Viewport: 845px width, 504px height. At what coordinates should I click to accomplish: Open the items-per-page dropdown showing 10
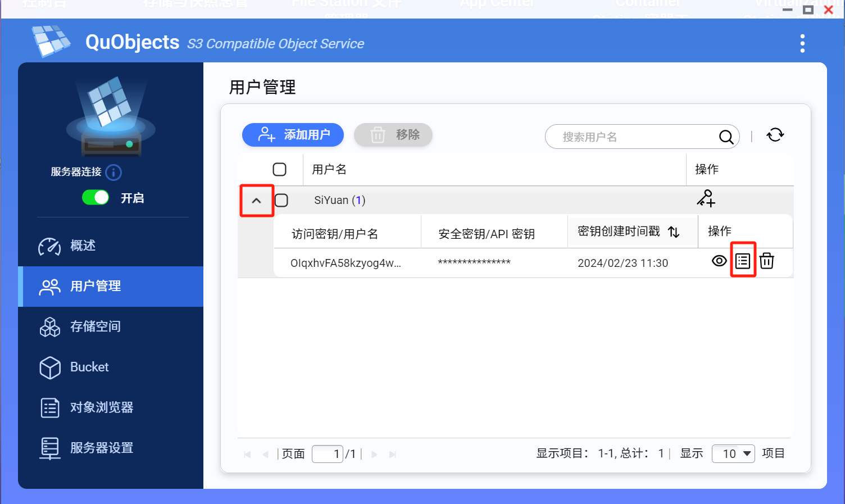pos(733,453)
